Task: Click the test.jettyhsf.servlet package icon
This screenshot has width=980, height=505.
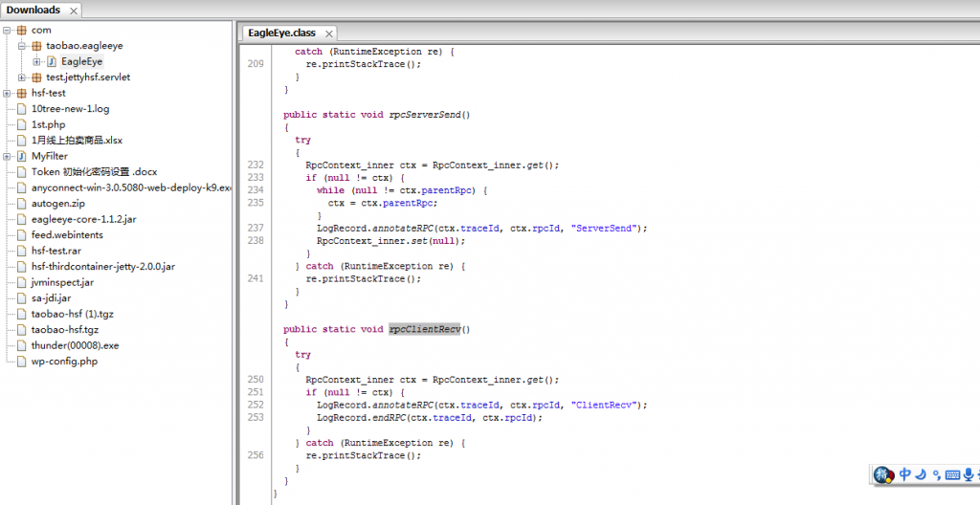Action: tap(37, 77)
